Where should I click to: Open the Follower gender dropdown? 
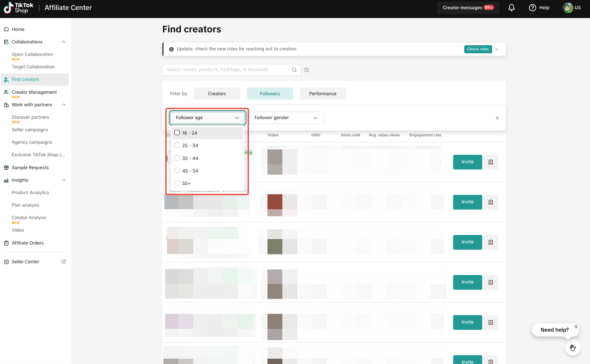[286, 118]
